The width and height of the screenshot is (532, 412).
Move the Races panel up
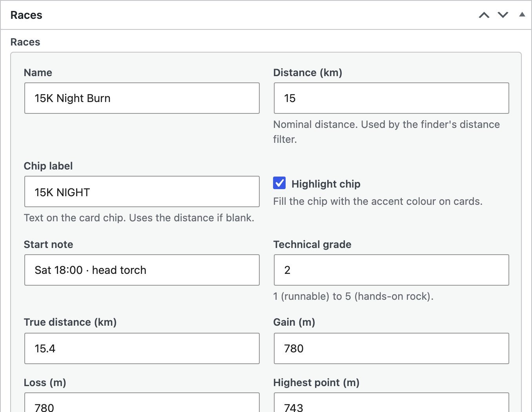point(484,15)
